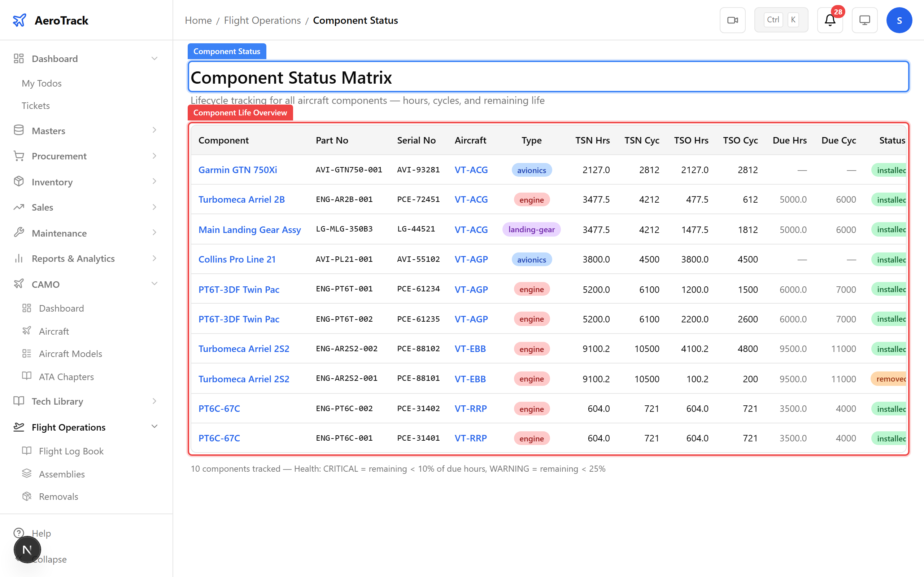Expand the Masters section
The width and height of the screenshot is (924, 577).
point(154,130)
